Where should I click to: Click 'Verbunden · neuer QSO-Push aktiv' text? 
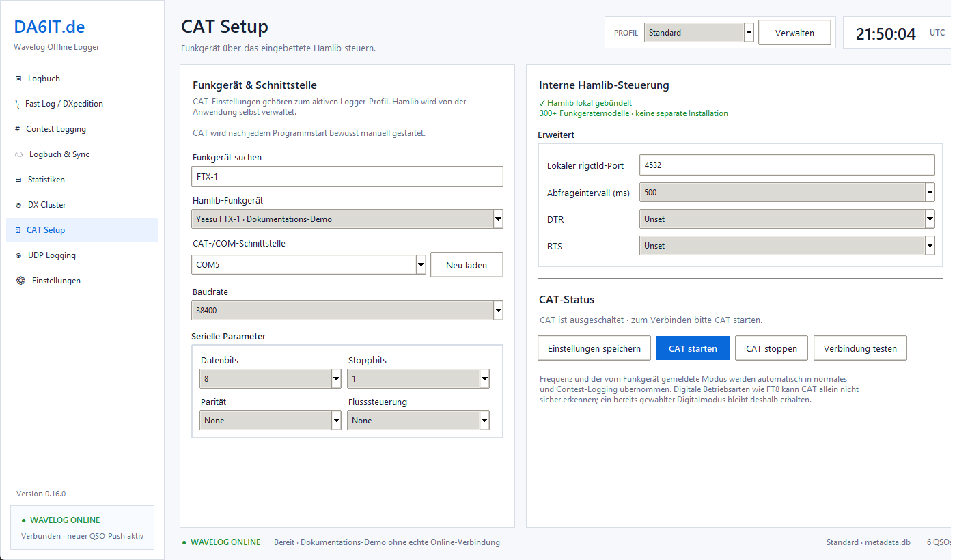coord(82,536)
